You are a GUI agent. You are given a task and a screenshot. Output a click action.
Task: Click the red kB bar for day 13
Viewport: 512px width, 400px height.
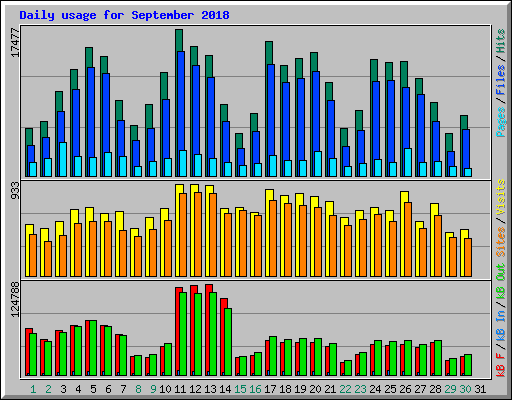pyautogui.click(x=208, y=330)
